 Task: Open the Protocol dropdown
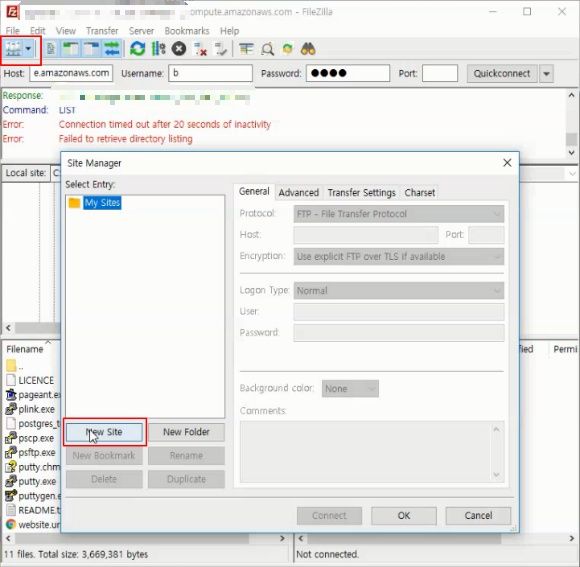pyautogui.click(x=399, y=214)
